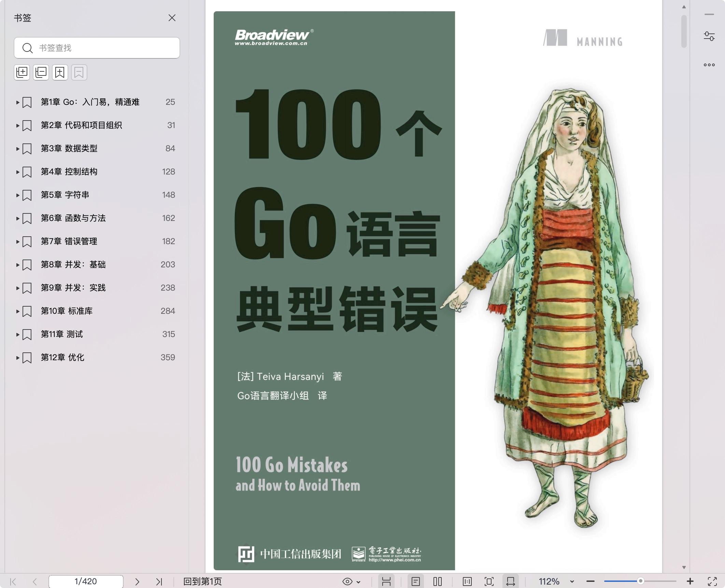Expand 第11章 测试 bookmark
The image size is (725, 588).
(x=17, y=334)
